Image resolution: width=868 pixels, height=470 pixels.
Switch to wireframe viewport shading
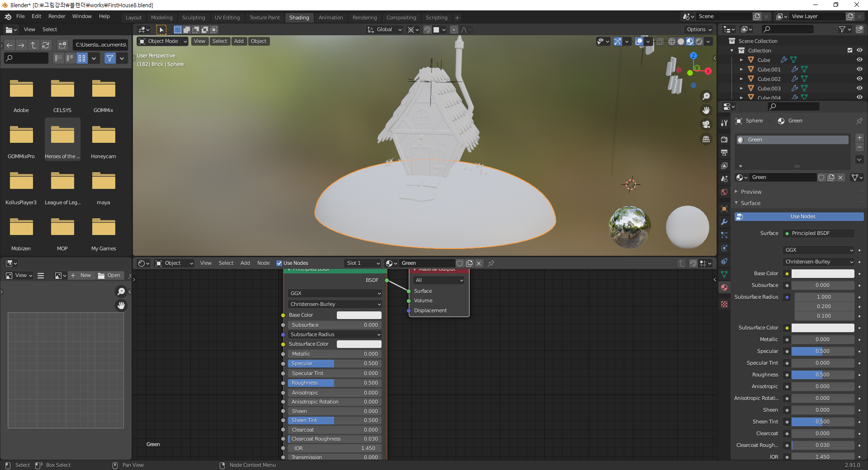coord(672,42)
